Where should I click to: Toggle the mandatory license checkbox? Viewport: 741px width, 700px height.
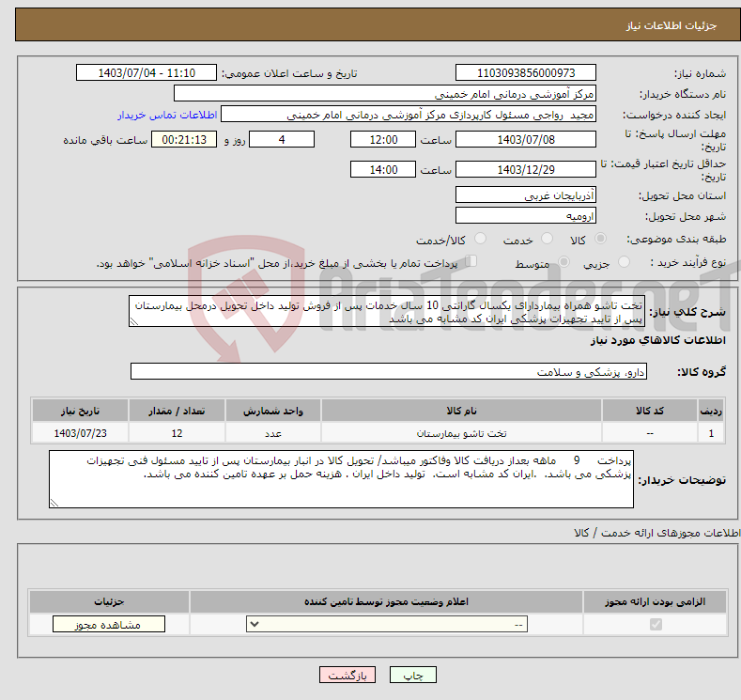pos(656,625)
